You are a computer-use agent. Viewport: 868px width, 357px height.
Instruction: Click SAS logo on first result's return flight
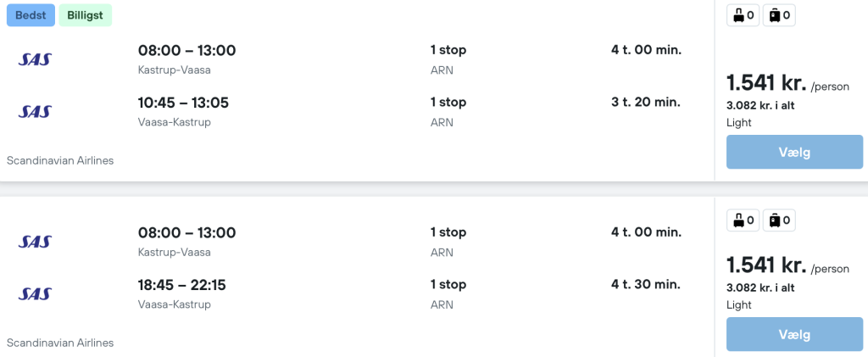coord(35,111)
